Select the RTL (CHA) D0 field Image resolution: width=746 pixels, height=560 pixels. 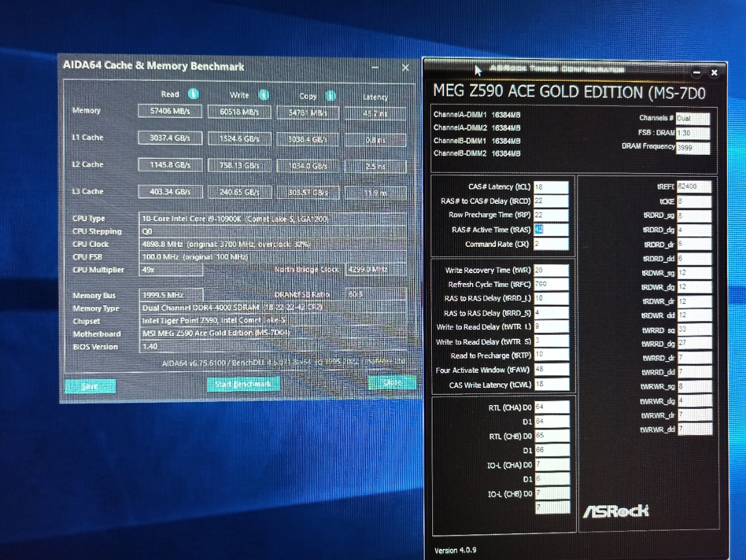(552, 407)
